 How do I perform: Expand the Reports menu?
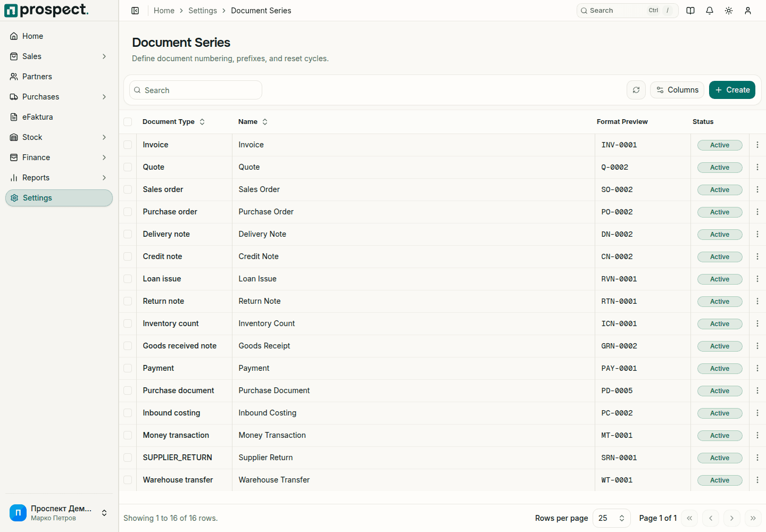click(59, 178)
